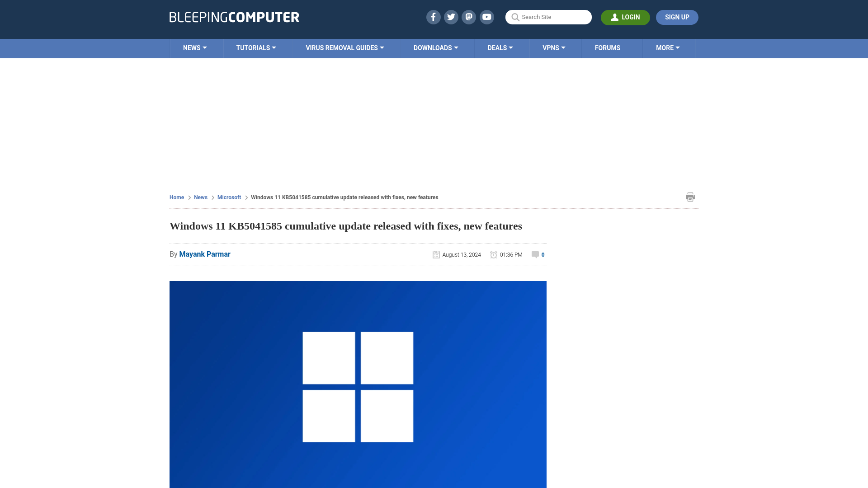Click the Search Site input field
The height and width of the screenshot is (488, 868).
tap(548, 17)
